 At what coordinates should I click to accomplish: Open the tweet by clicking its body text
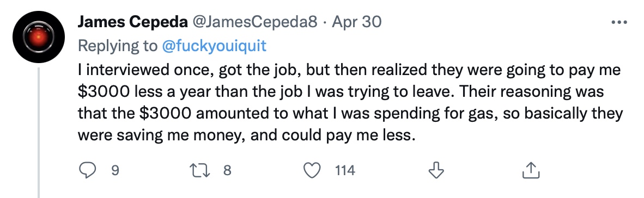coord(350,102)
